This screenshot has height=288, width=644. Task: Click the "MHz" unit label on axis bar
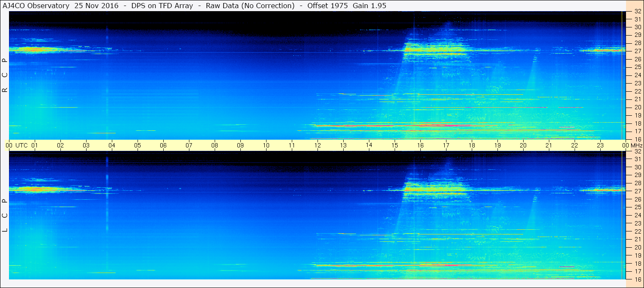click(636, 145)
